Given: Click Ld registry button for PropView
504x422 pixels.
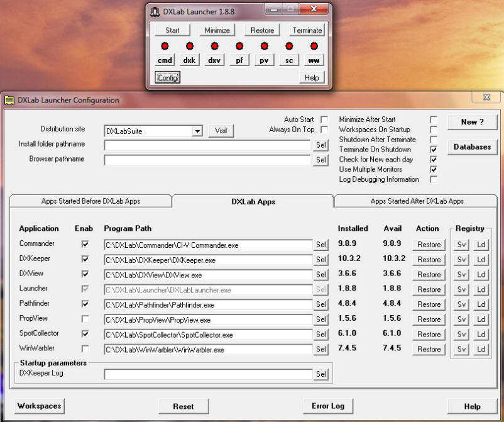Looking at the screenshot, I should click(x=481, y=319).
